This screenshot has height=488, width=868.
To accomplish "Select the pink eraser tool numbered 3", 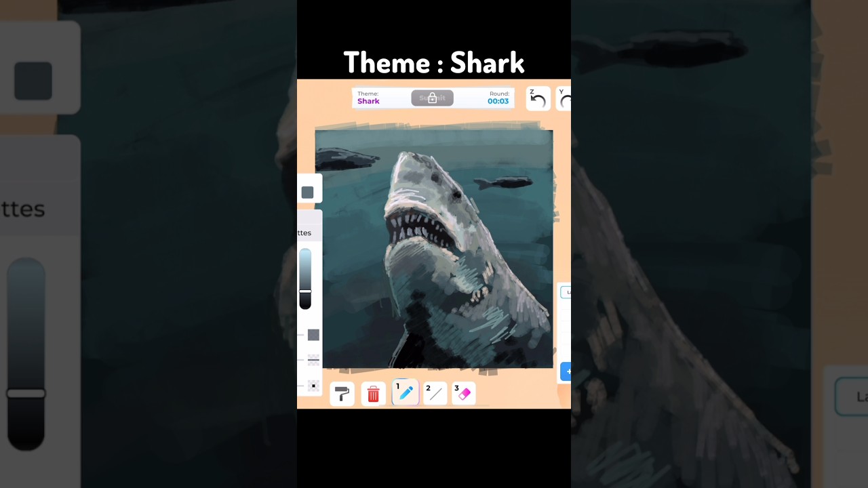I will click(464, 394).
